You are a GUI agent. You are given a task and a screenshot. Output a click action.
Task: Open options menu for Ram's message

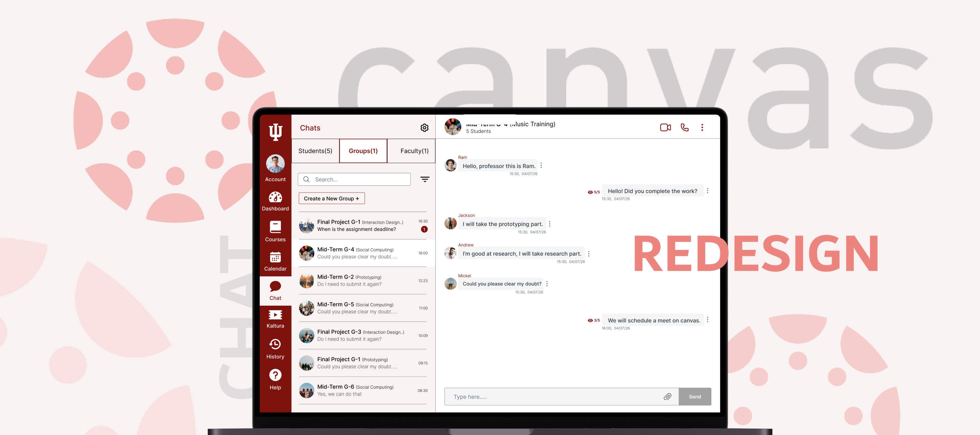click(541, 165)
